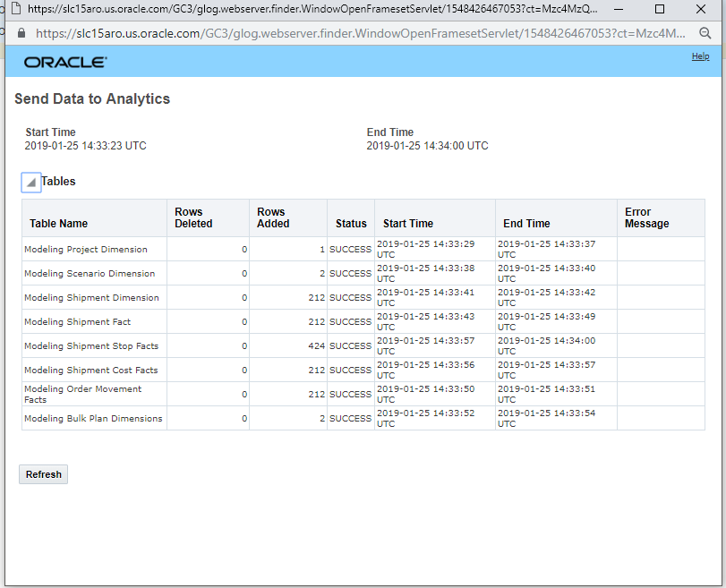Click SUCCESS status for Modeling Bulk Plan Dimensions
Image resolution: width=726 pixels, height=588 pixels.
[x=351, y=418]
